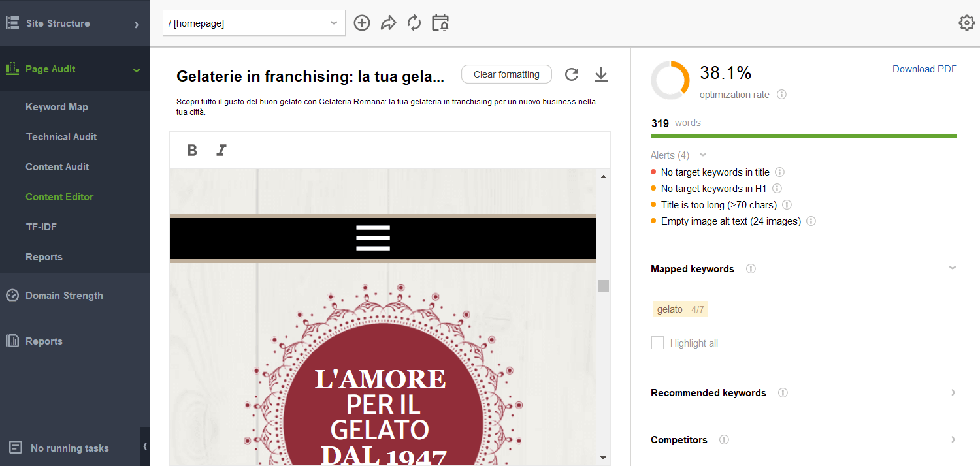Collapse the Page Audit section chevron
980x466 pixels.
(136, 70)
